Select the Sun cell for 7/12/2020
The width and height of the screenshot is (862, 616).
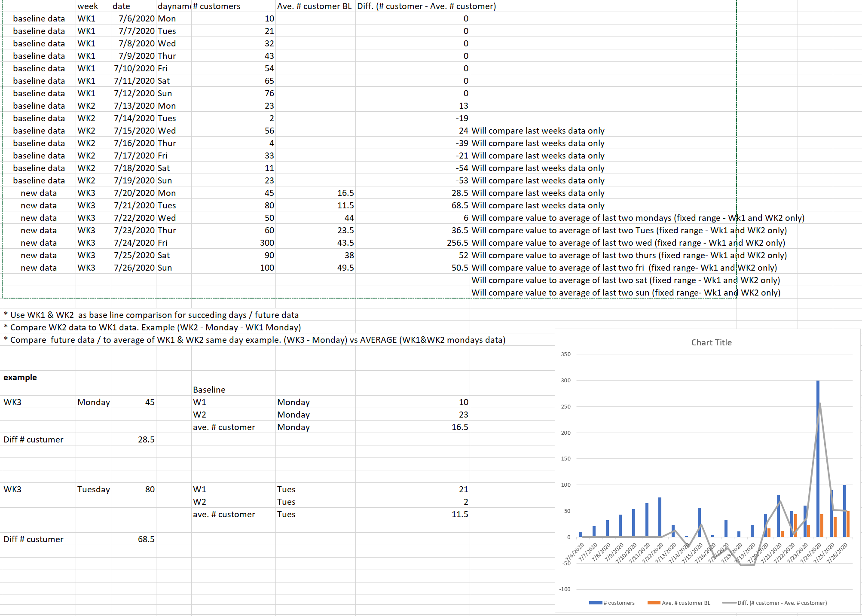[x=174, y=93]
